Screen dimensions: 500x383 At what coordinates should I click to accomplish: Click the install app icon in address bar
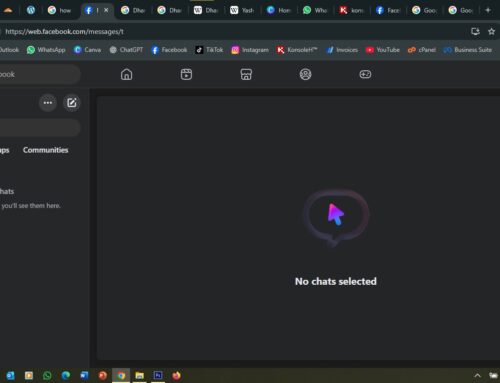(475, 31)
